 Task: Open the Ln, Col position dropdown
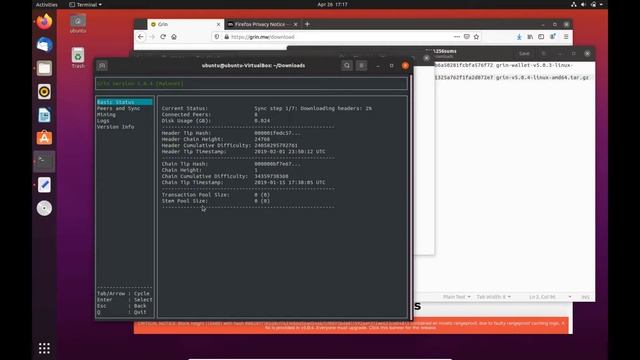point(549,297)
